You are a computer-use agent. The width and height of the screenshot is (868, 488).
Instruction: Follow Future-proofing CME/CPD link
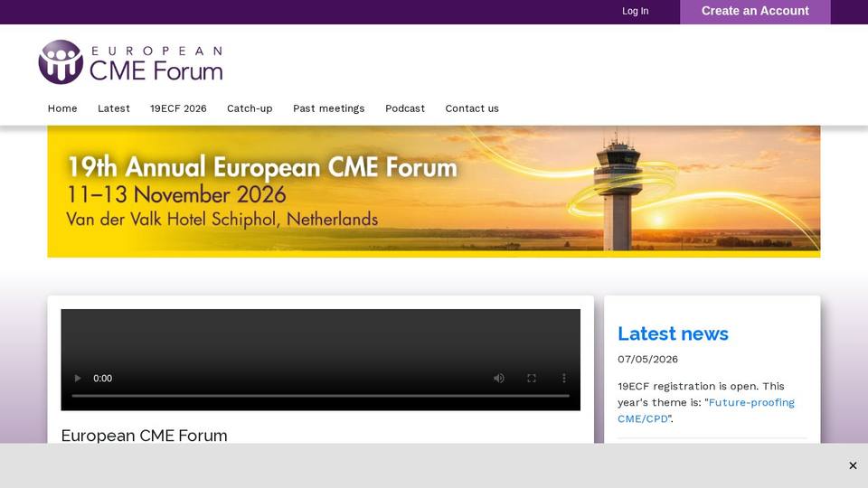tap(706, 410)
